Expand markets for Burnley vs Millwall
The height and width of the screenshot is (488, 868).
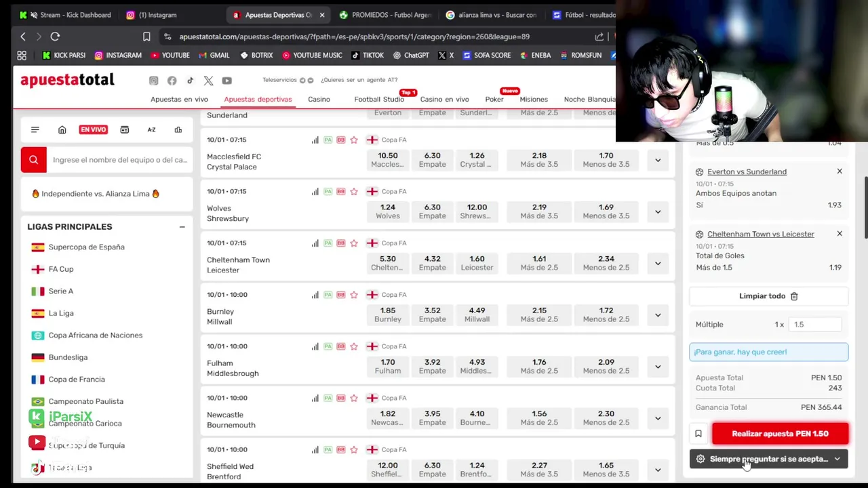point(658,315)
